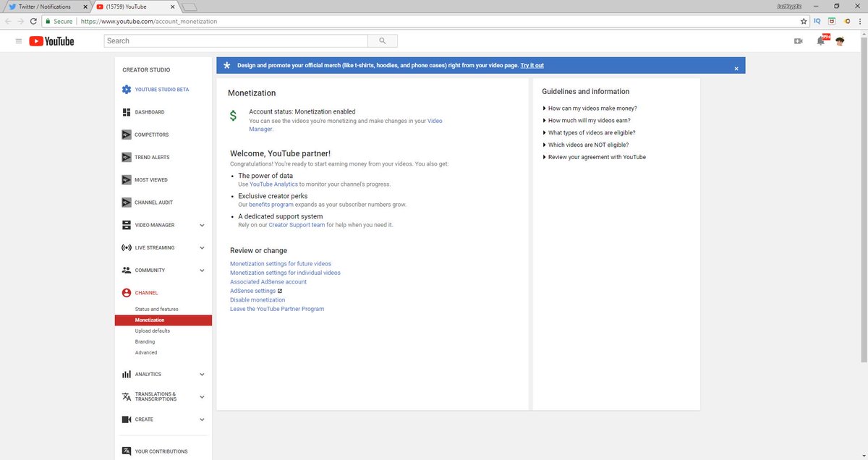Focus the YouTube search field
This screenshot has height=460, width=868.
[x=235, y=41]
